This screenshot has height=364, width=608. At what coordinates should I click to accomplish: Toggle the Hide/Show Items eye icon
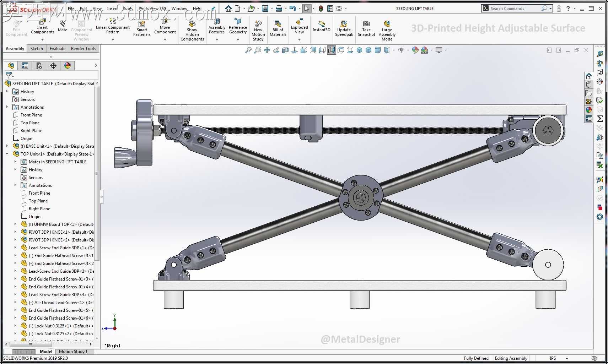point(401,50)
